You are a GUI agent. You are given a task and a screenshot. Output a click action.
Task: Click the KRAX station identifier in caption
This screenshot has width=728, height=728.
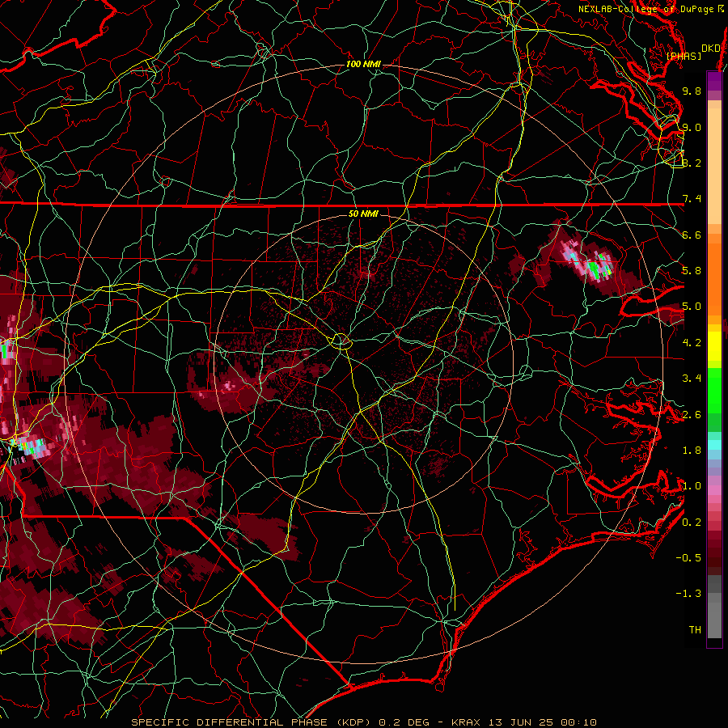pos(467,722)
